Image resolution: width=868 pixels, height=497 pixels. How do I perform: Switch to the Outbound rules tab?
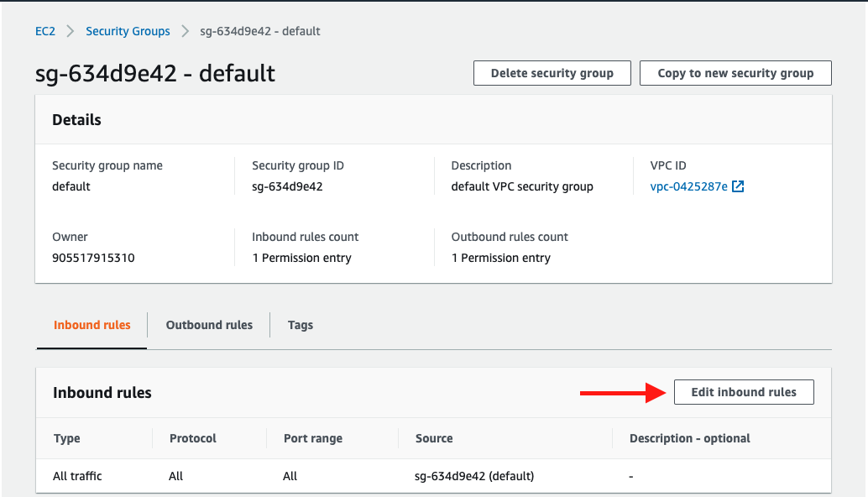coord(209,325)
